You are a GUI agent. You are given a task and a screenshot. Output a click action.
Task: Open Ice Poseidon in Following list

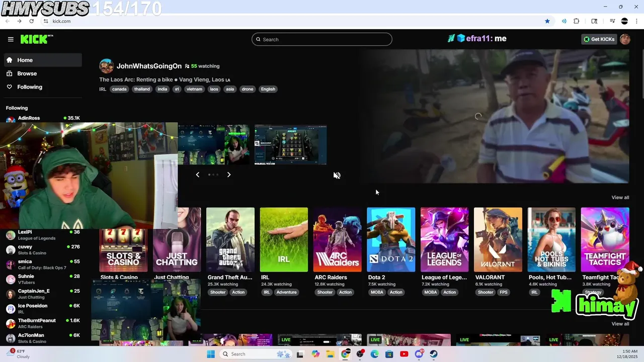43,309
